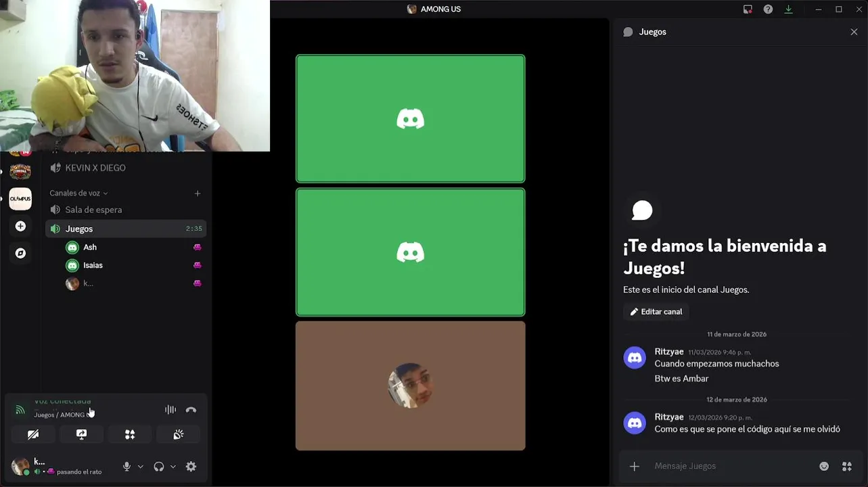Disconnect from voice with hang-up icon
Screen dimensions: 868x487
click(x=191, y=410)
